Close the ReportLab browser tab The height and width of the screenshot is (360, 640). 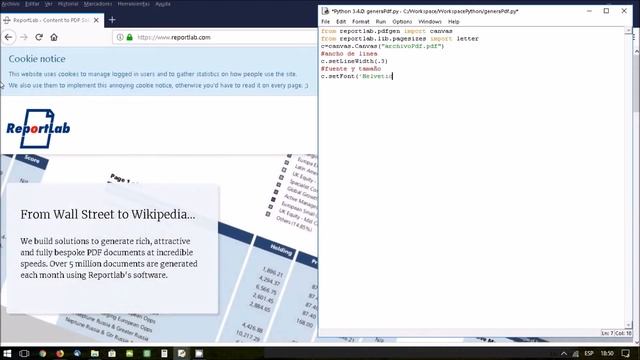click(96, 20)
